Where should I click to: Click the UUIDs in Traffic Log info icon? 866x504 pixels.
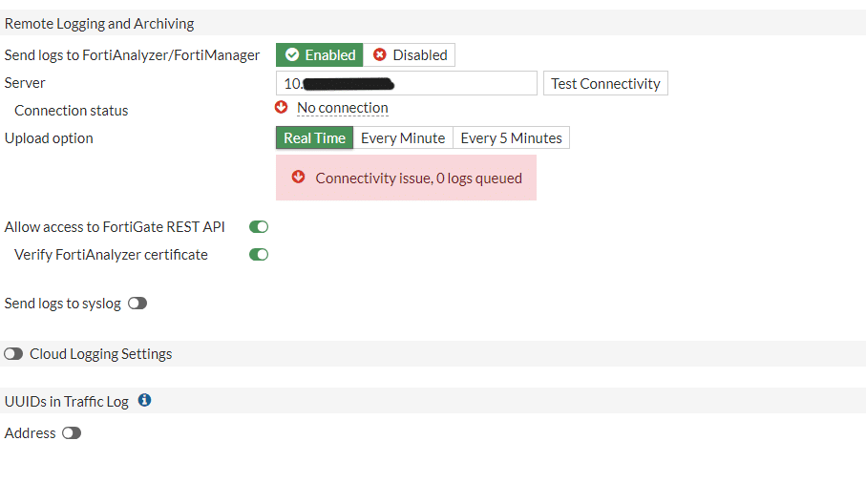coord(145,400)
